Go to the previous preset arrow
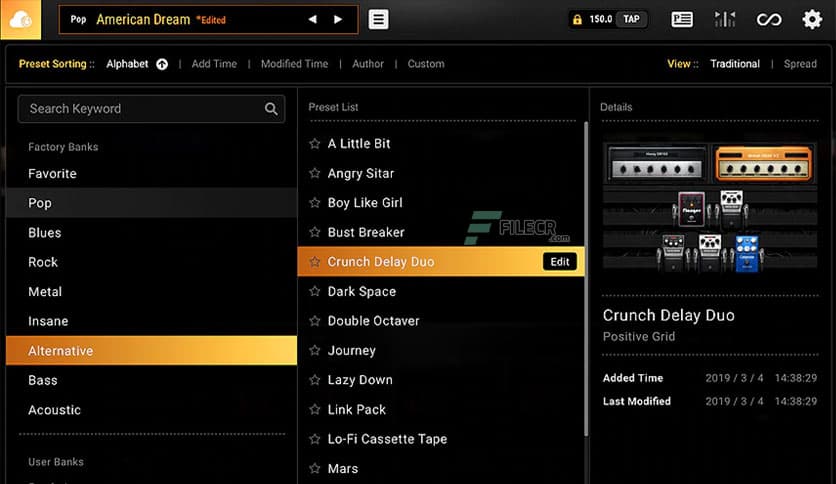The width and height of the screenshot is (836, 484). 312,19
